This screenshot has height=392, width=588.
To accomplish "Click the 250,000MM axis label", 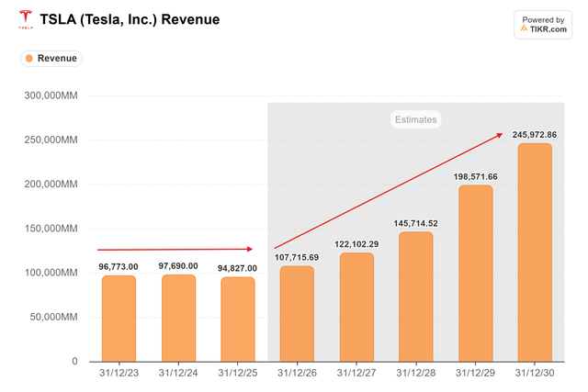I will 51,140.
